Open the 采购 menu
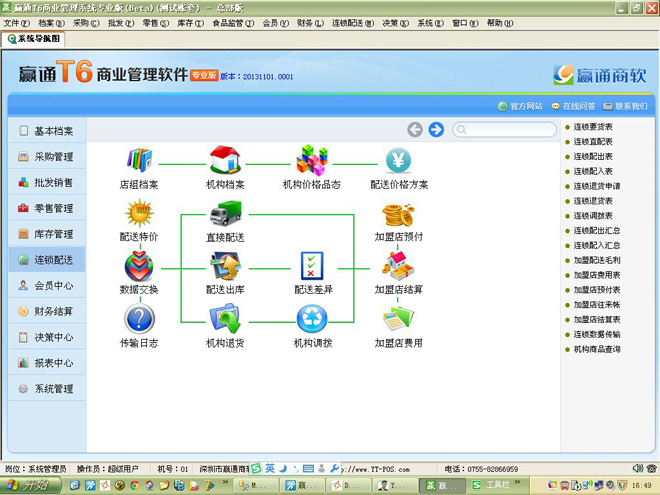The height and width of the screenshot is (495, 660). (x=86, y=23)
